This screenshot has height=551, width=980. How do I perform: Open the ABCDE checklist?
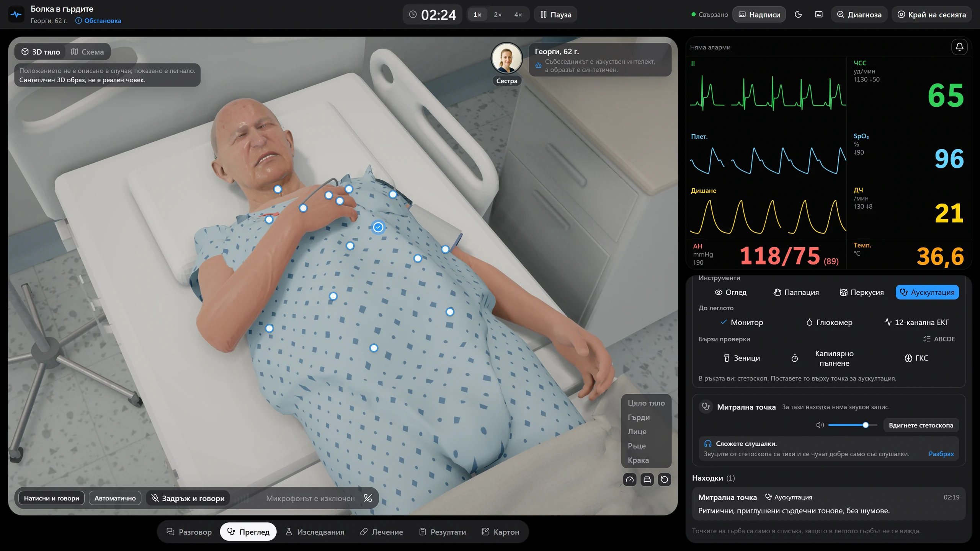[x=939, y=339]
